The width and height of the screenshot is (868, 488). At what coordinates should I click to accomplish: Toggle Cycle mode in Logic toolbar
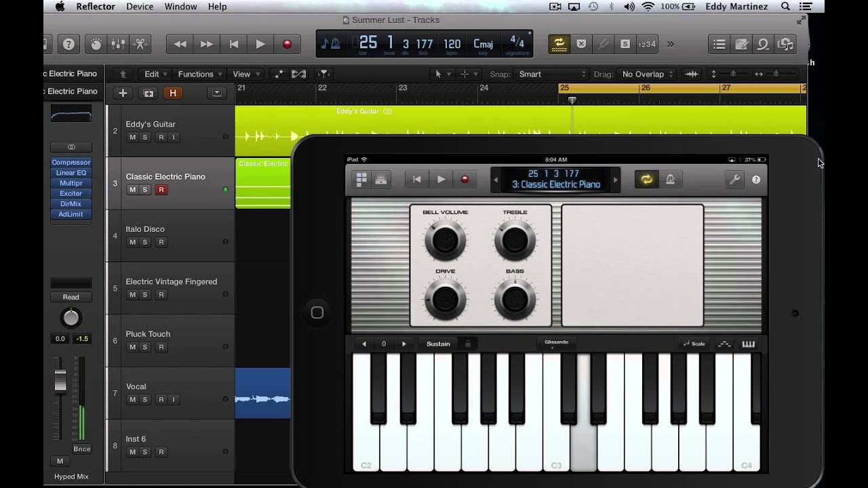[559, 44]
